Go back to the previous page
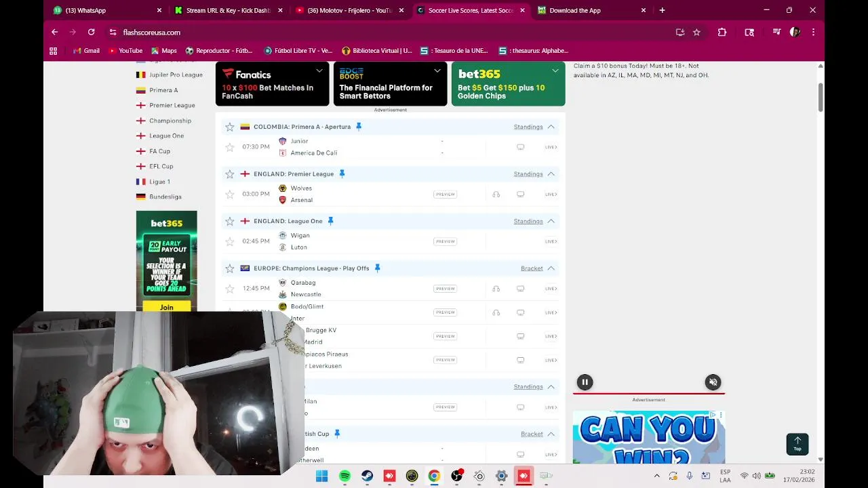This screenshot has width=868, height=488. coord(55,32)
